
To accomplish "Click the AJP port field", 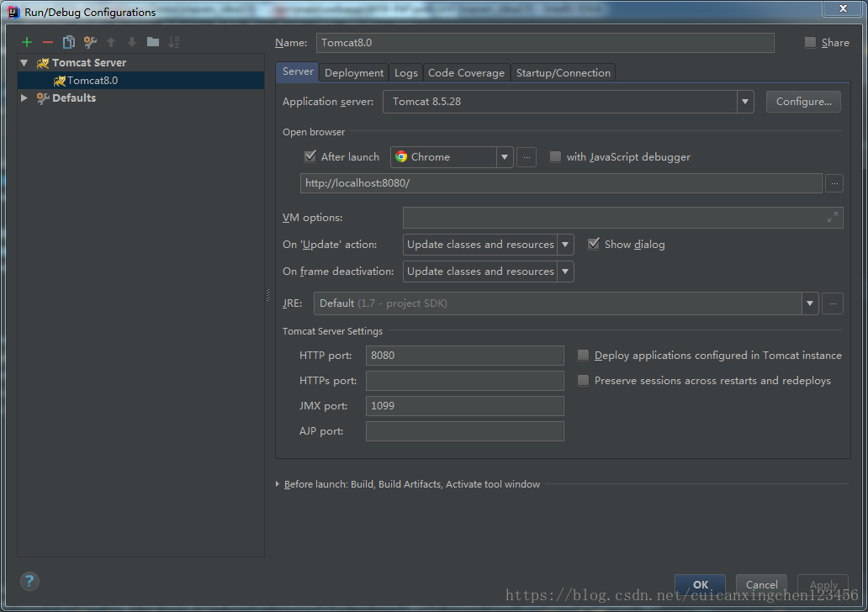I will (464, 431).
